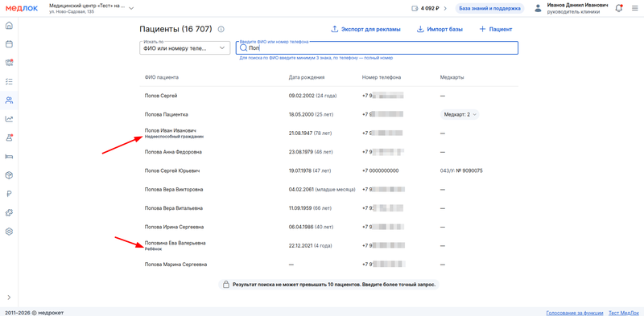Click user name Иванов Даниил Иванович
644x316 pixels.
[577, 5]
